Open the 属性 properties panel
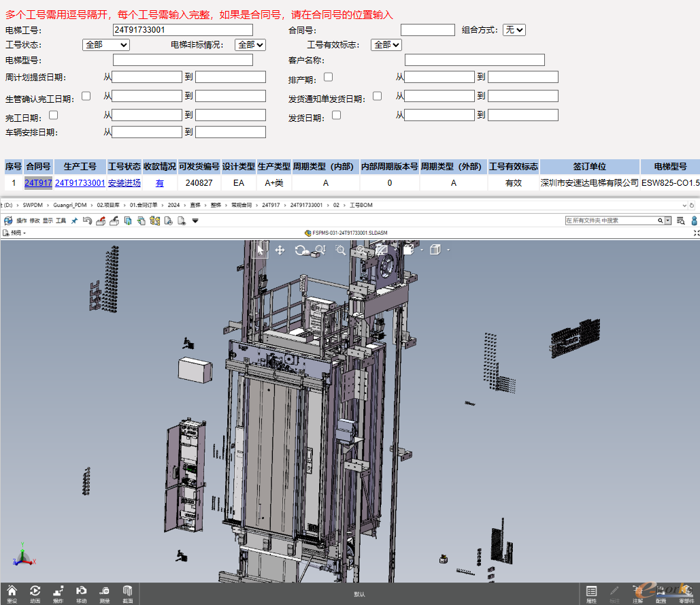The height and width of the screenshot is (605, 700). pos(592,594)
